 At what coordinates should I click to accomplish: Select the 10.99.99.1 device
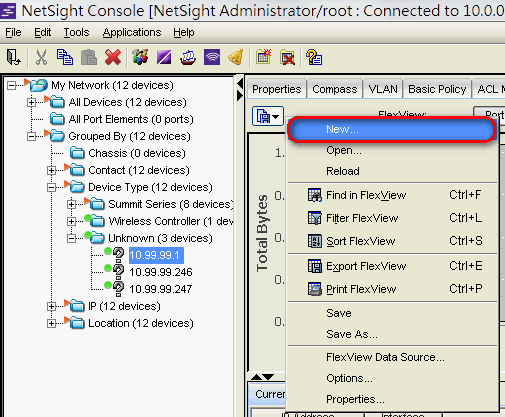(156, 255)
